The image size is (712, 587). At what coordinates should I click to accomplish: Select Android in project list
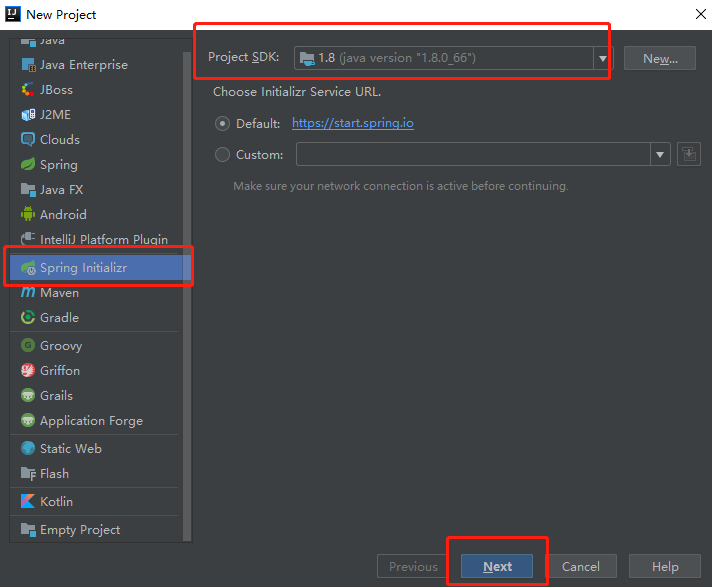(x=95, y=214)
